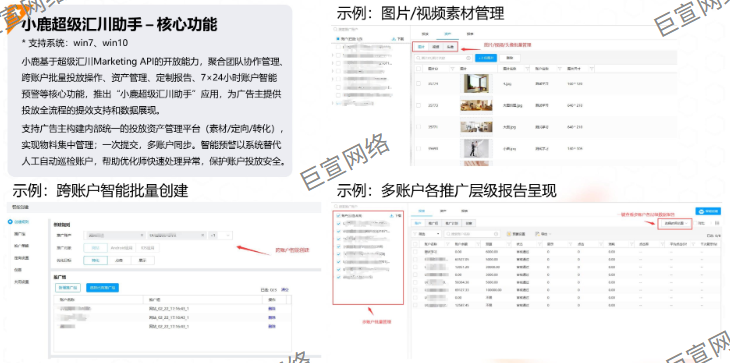Image resolution: width=730 pixels, height=363 pixels.
Task: Open 点击率 column filter in report table
Action: click(x=662, y=243)
